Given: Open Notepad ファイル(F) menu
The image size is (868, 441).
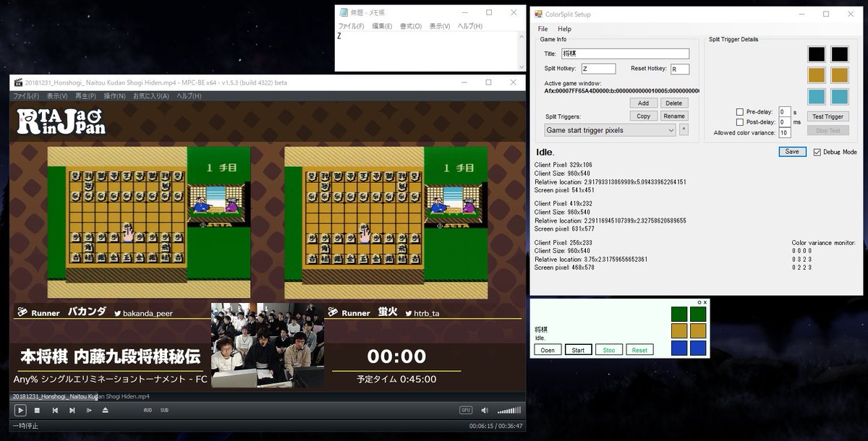Looking at the screenshot, I should pyautogui.click(x=352, y=26).
